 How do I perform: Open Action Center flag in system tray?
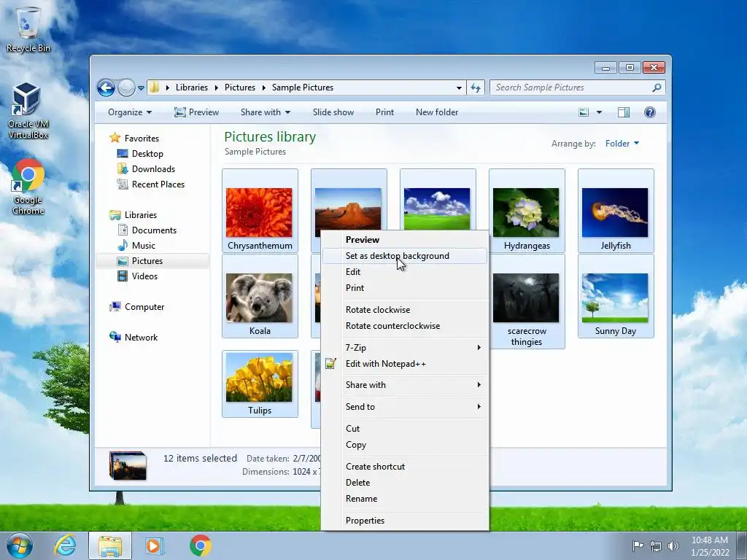point(638,545)
